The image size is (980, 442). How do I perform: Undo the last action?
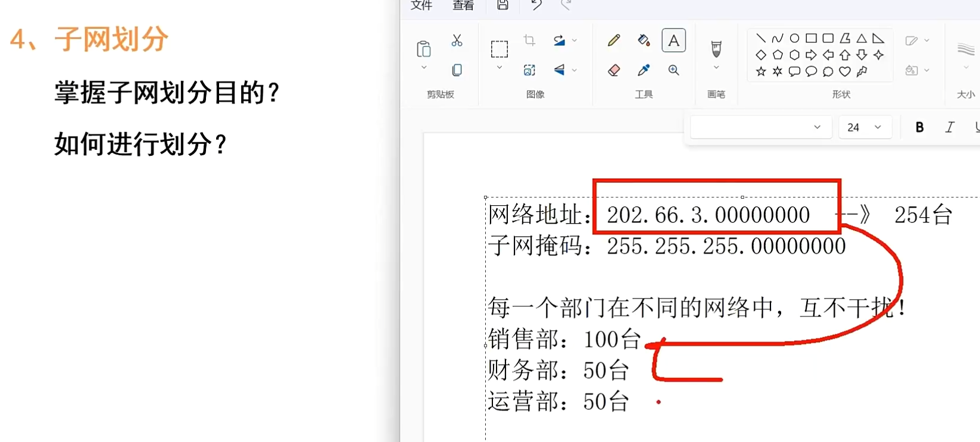point(536,5)
